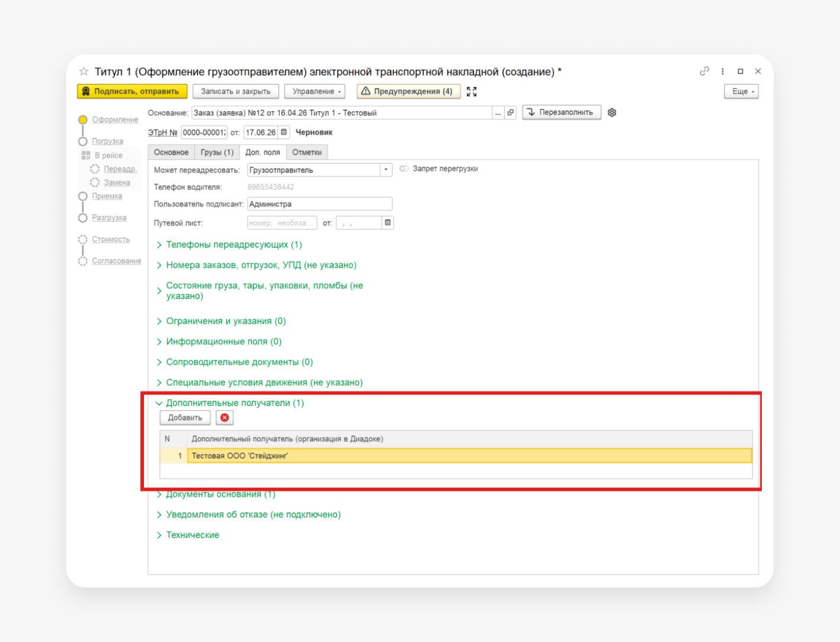Screen dimensions: 840x642
Task: Select the Погрузка stage circle
Action: tap(83, 142)
